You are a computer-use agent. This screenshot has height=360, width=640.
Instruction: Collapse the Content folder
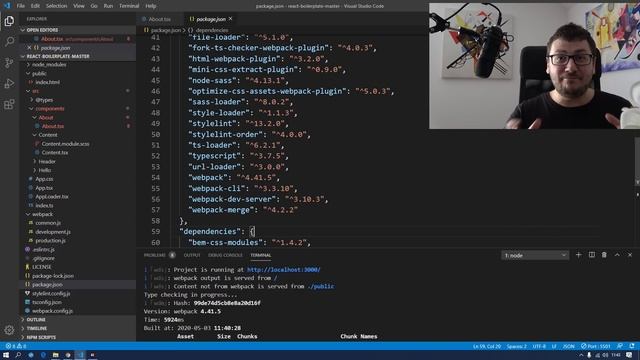pyautogui.click(x=78, y=135)
